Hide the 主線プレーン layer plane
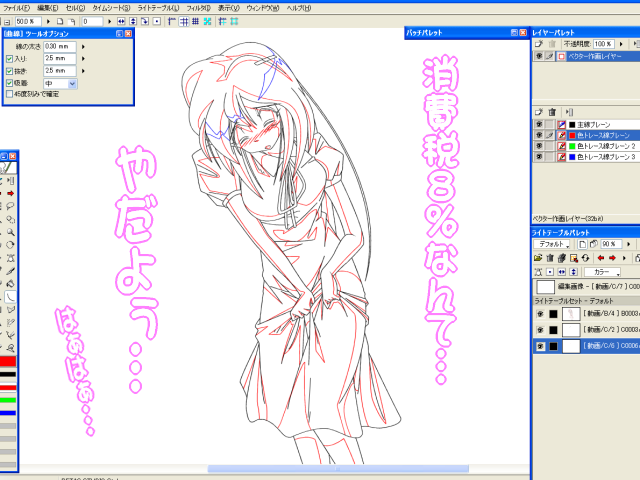The width and height of the screenshot is (640, 480). coord(539,124)
